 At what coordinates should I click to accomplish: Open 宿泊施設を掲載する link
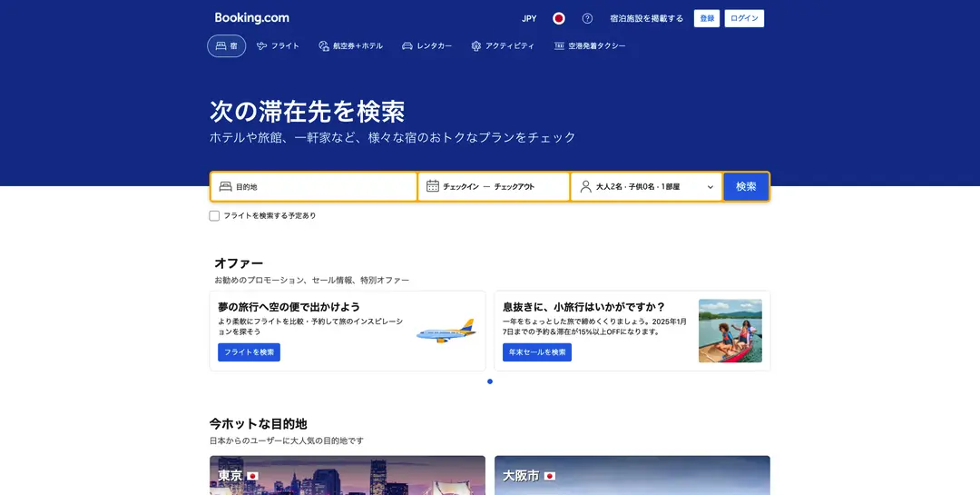pos(647,18)
